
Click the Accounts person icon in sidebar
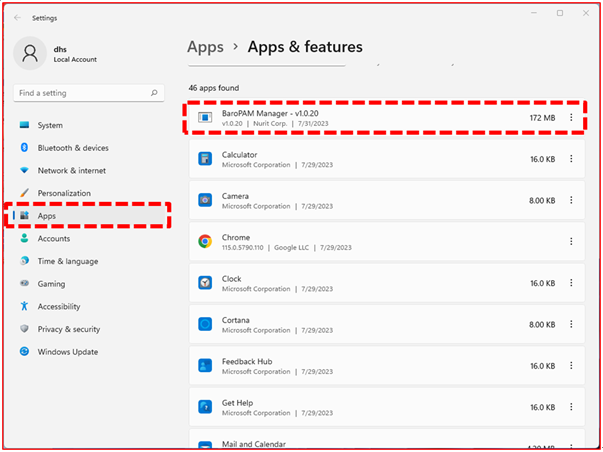click(x=24, y=238)
